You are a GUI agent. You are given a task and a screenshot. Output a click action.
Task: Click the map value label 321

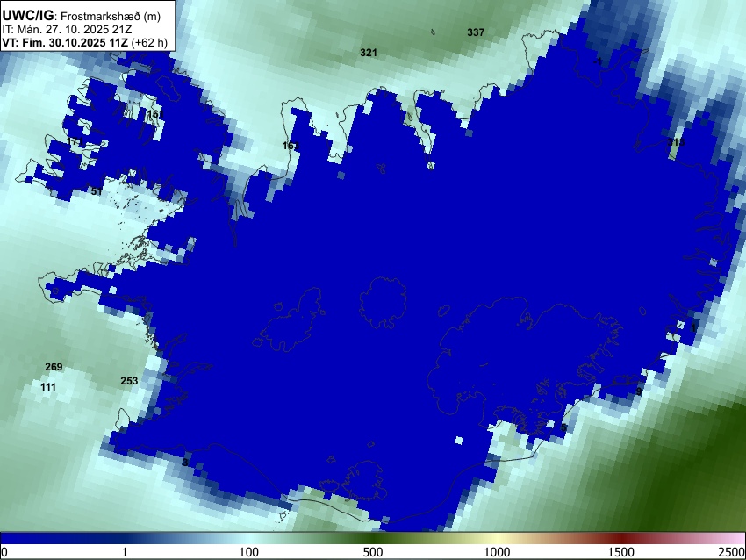(x=369, y=53)
